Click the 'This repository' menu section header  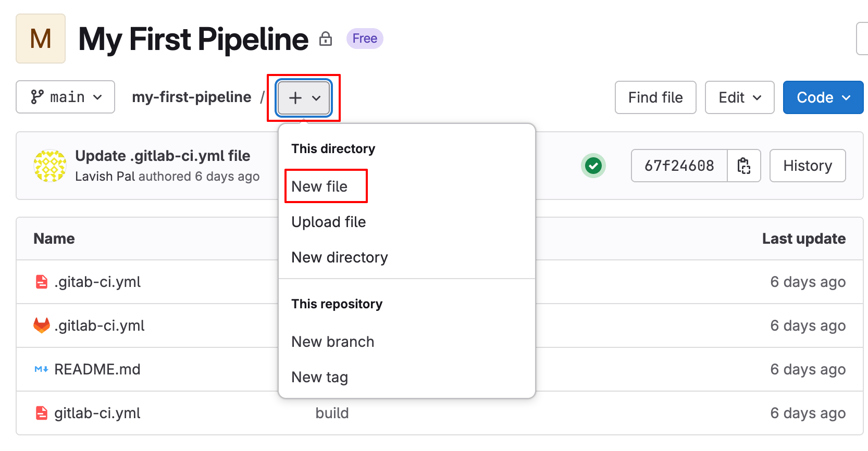click(337, 304)
